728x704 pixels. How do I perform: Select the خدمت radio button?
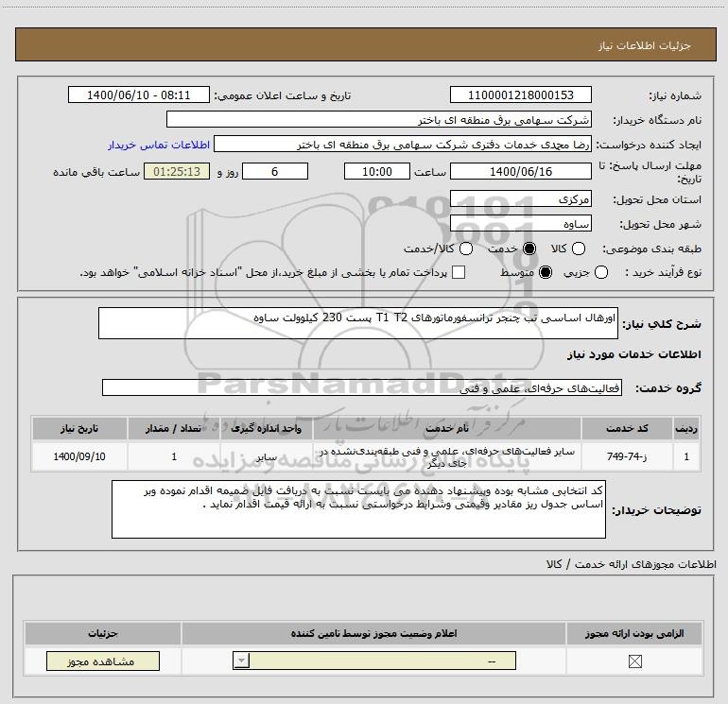click(529, 249)
